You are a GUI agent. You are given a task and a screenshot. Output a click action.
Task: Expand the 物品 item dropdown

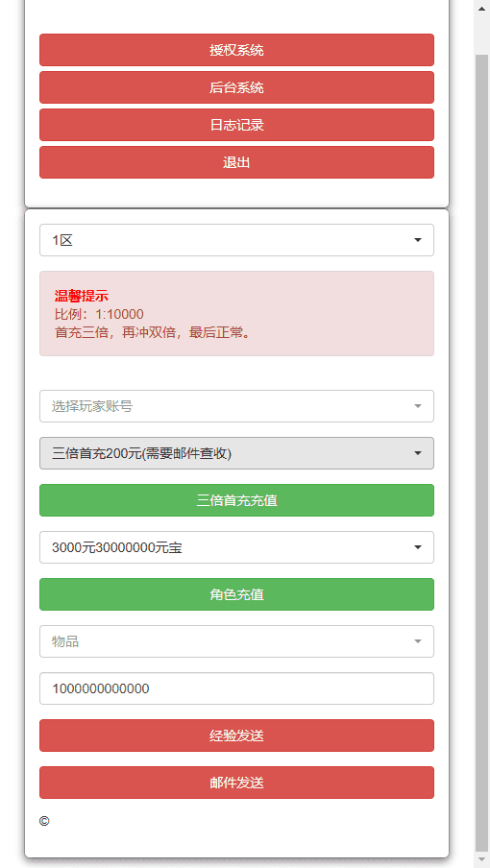point(236,641)
